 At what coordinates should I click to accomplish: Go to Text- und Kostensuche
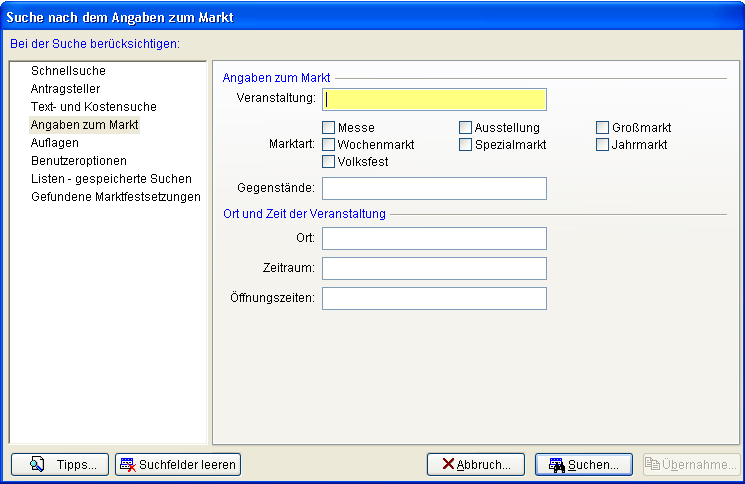pyautogui.click(x=93, y=107)
